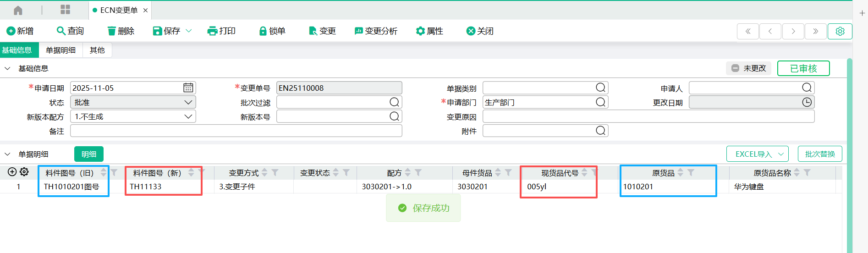
Task: Collapse the 基础信息 section
Action: (x=7, y=68)
